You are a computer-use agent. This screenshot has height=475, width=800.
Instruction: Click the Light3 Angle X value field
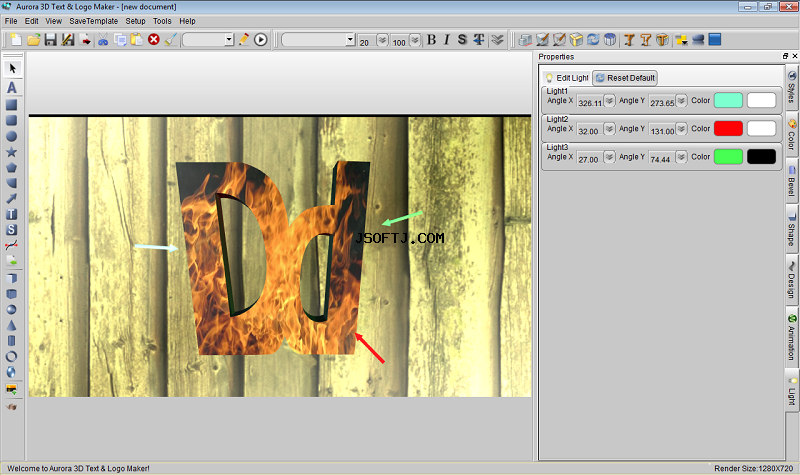(x=589, y=158)
